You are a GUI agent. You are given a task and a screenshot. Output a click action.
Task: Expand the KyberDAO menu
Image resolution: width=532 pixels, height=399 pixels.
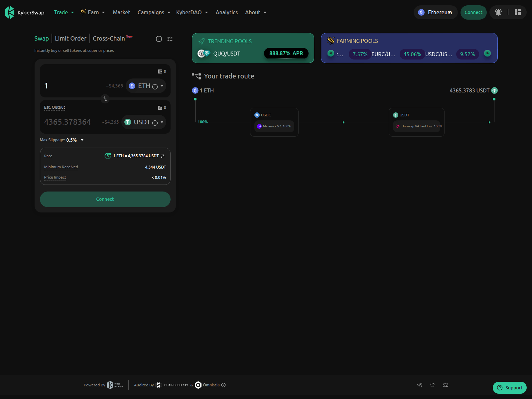pyautogui.click(x=192, y=12)
